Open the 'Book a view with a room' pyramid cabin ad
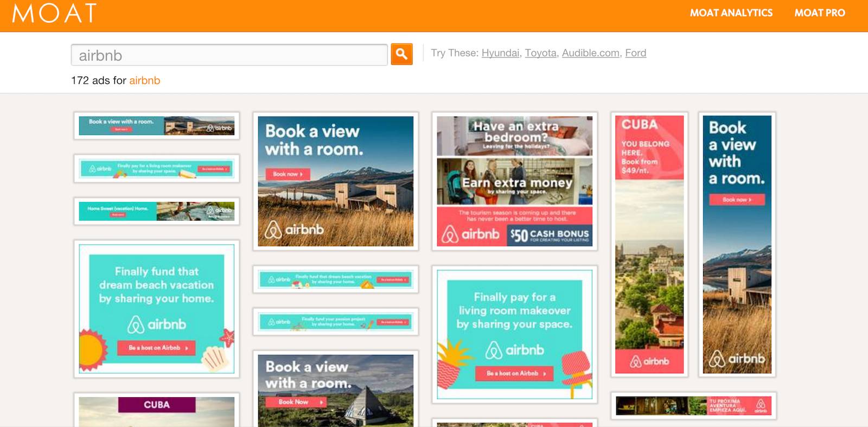868x427 pixels. pos(335,388)
